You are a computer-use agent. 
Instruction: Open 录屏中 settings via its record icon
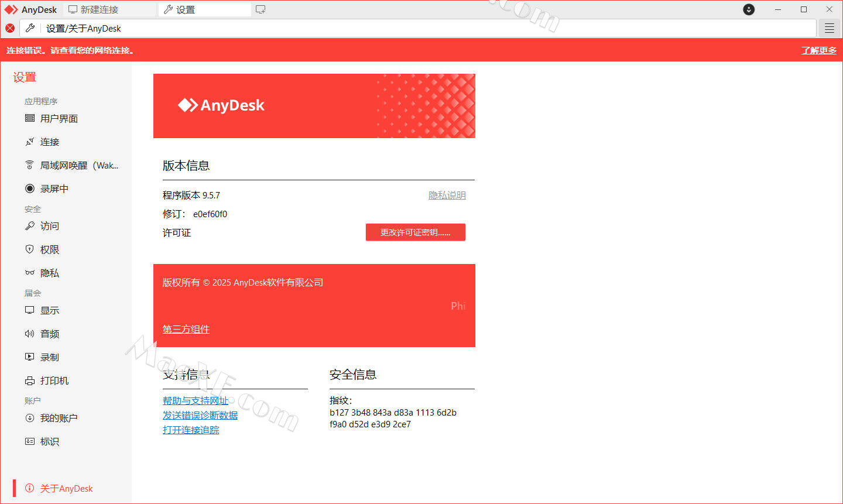[30, 188]
